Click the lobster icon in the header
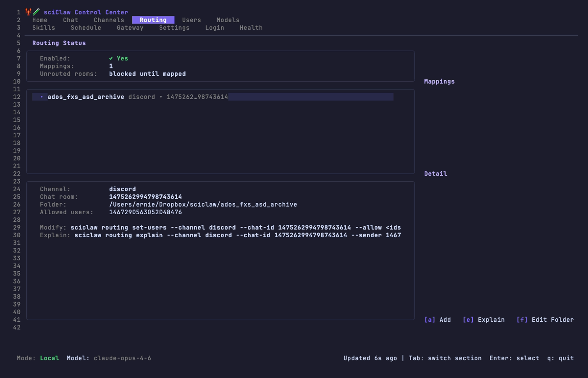Screen dimensions: 588x378 28,12
